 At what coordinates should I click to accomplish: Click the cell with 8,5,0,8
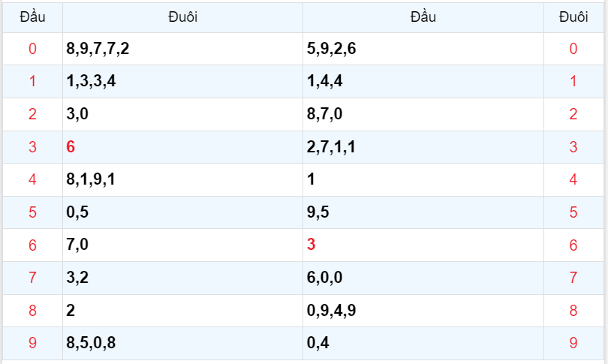(91, 343)
